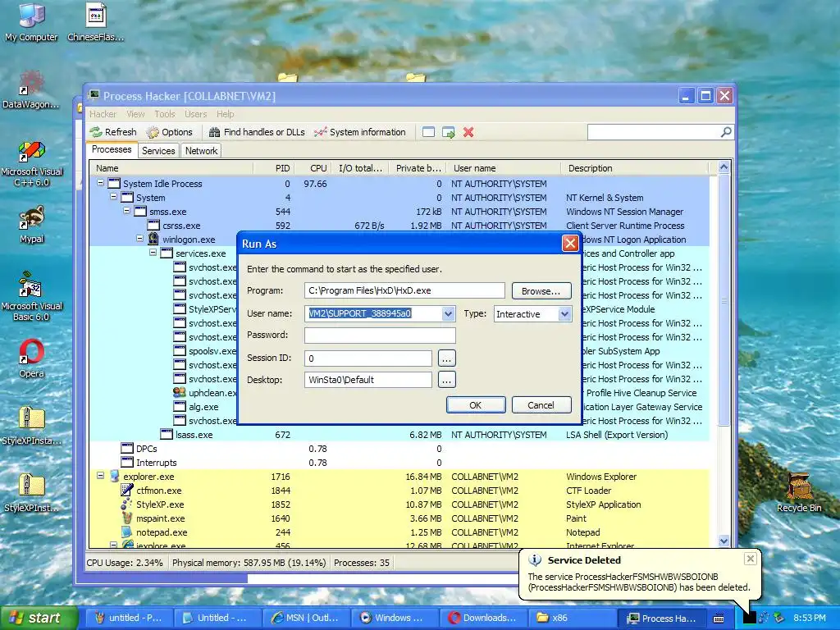Click the ChineseFlas... desktop icon
This screenshot has height=630, width=840.
(x=95, y=22)
